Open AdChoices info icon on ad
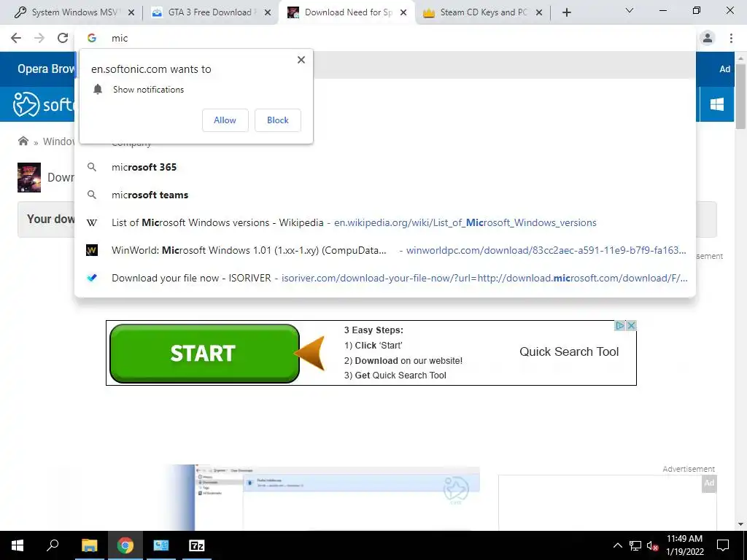Image resolution: width=747 pixels, height=560 pixels. coord(620,326)
